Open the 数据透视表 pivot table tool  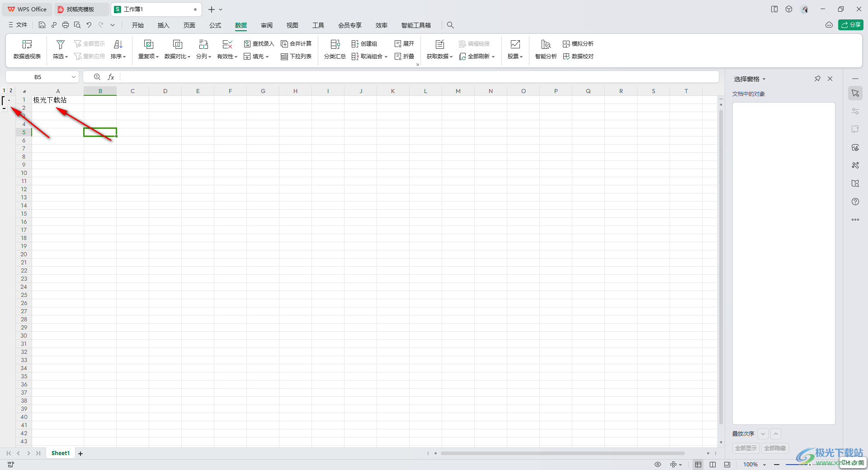pyautogui.click(x=27, y=49)
